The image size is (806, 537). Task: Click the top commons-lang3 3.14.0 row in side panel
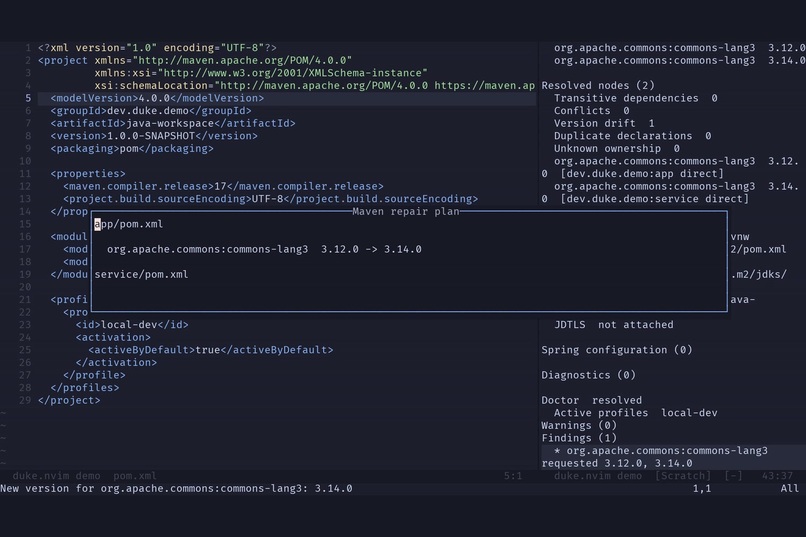coord(680,60)
